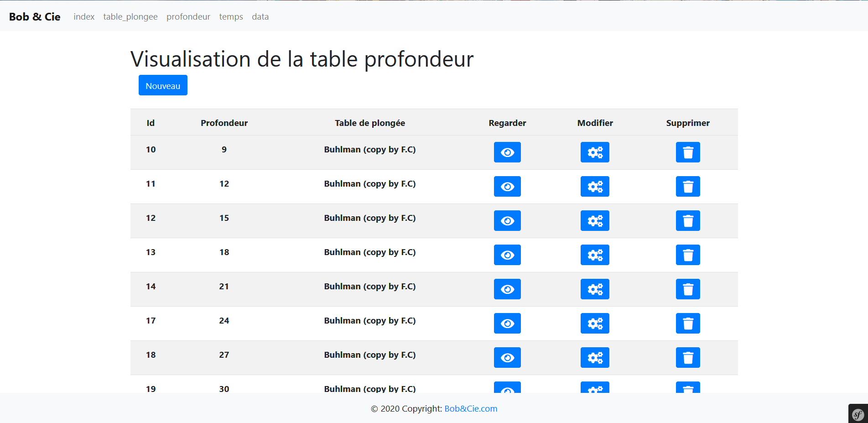Screen dimensions: 868x423
Task: Open the Modifier gear icon for id 10
Action: pyautogui.click(x=595, y=152)
